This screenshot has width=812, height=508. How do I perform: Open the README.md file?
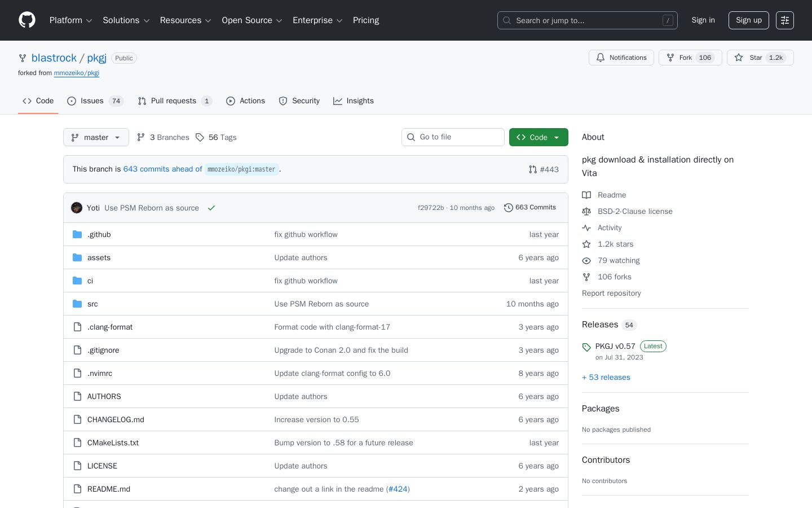[109, 489]
